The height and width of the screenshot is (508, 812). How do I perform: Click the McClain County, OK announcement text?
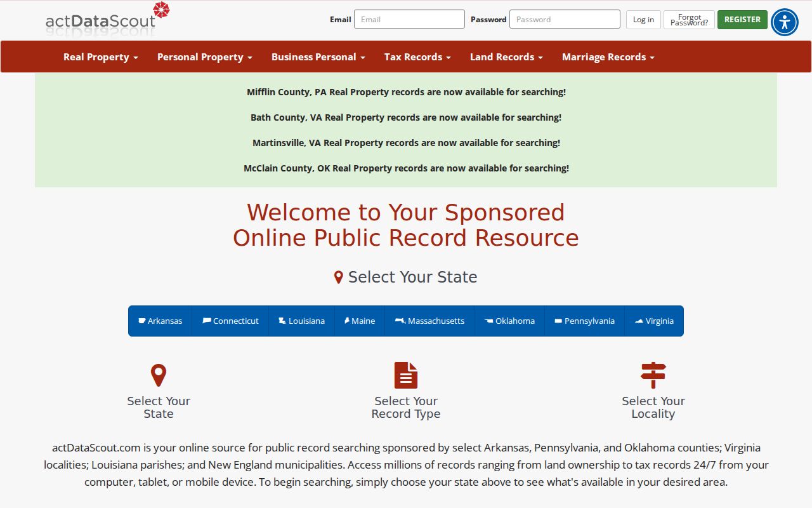point(406,168)
